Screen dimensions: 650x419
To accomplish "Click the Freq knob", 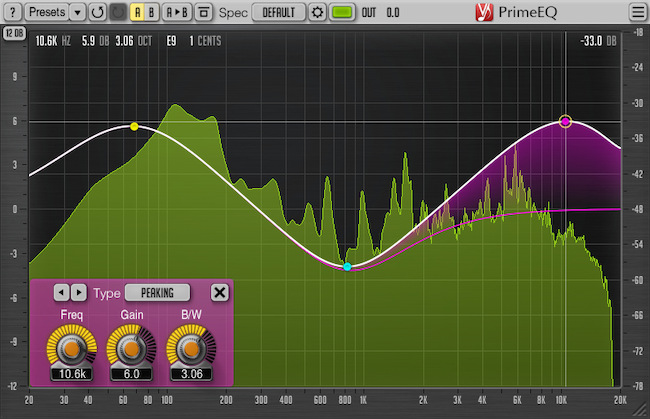I will 72,349.
